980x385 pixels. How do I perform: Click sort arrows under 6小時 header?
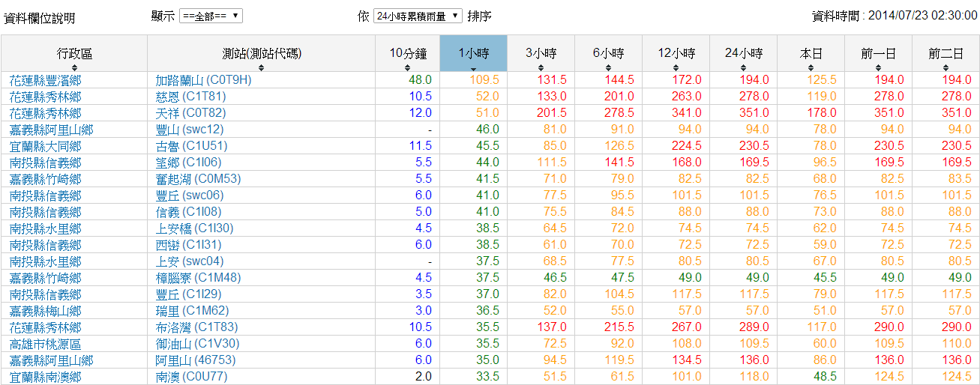608,67
